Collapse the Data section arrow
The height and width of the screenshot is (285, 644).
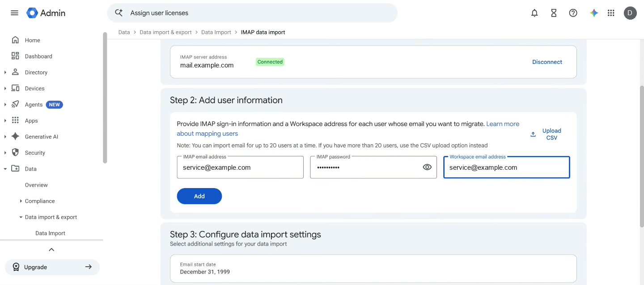point(5,169)
